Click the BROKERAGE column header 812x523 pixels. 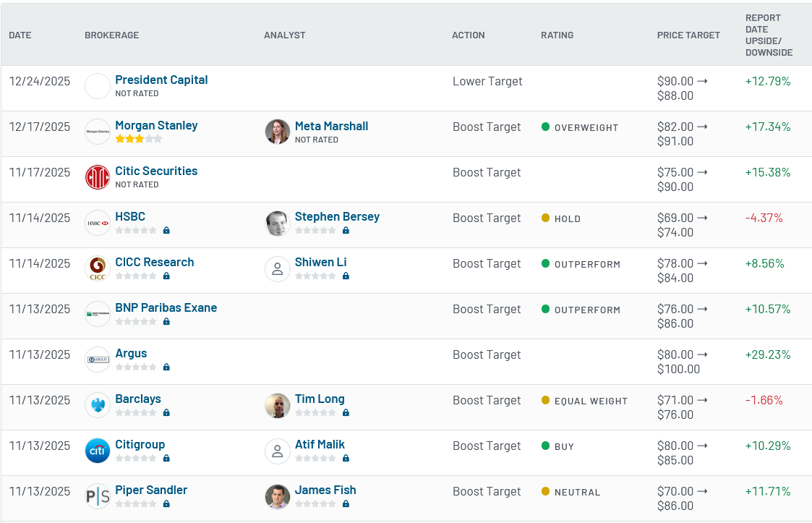pos(112,35)
